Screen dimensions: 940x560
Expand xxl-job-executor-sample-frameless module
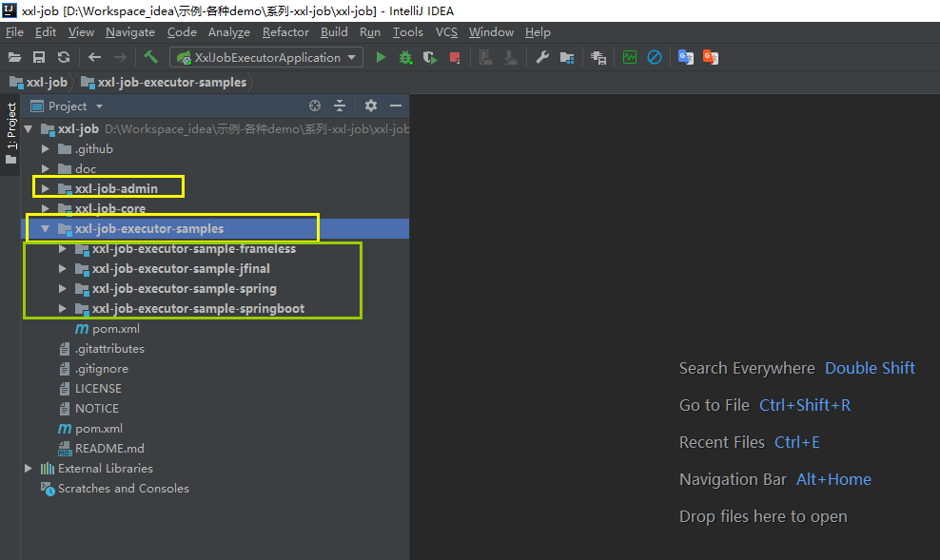[x=63, y=248]
